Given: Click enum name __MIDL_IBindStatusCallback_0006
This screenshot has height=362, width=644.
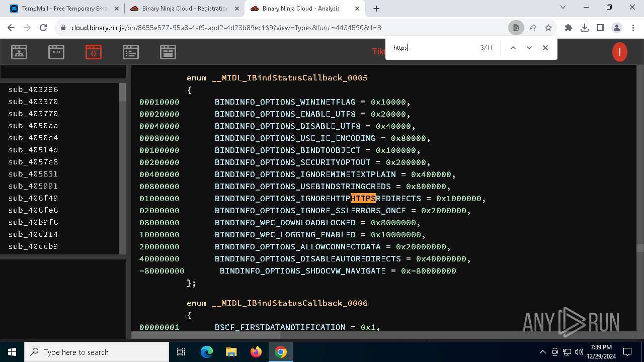Looking at the screenshot, I should (290, 303).
